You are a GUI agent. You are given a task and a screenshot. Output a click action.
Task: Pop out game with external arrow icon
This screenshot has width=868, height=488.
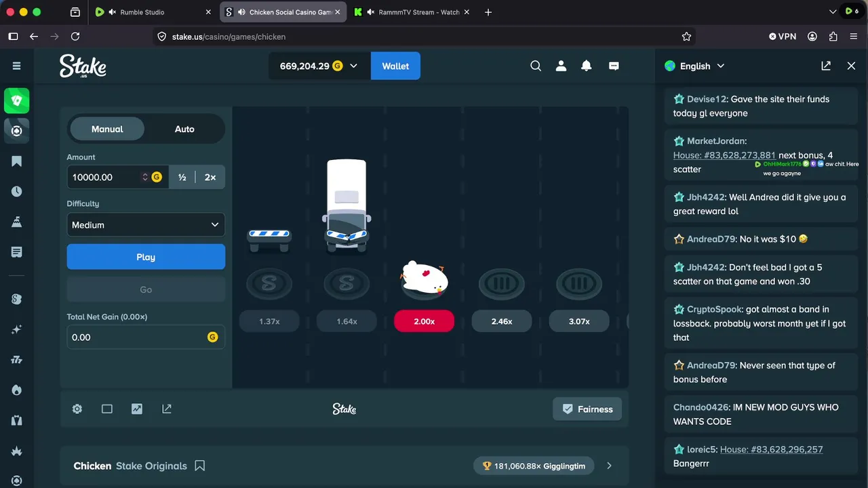click(167, 409)
